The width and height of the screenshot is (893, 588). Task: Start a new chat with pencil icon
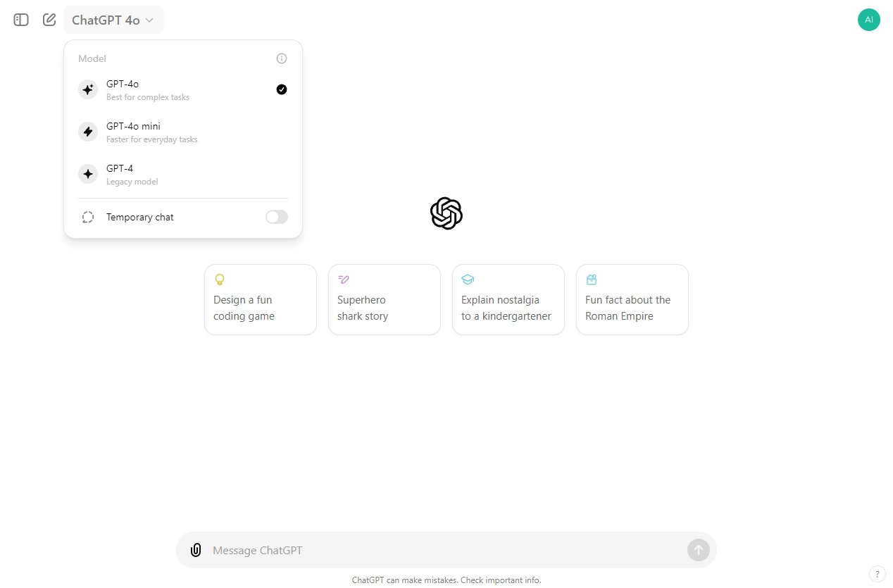pyautogui.click(x=49, y=20)
